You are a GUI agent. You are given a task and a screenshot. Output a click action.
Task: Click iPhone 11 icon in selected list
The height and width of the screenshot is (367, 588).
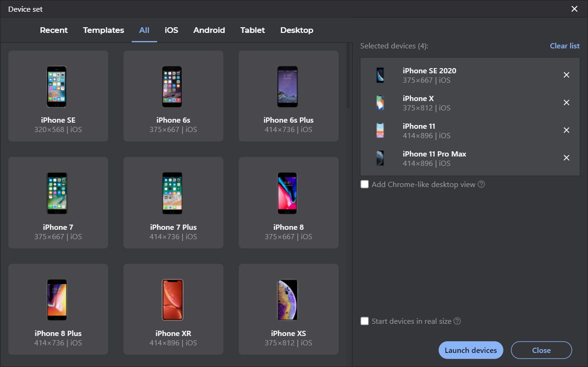[380, 131]
